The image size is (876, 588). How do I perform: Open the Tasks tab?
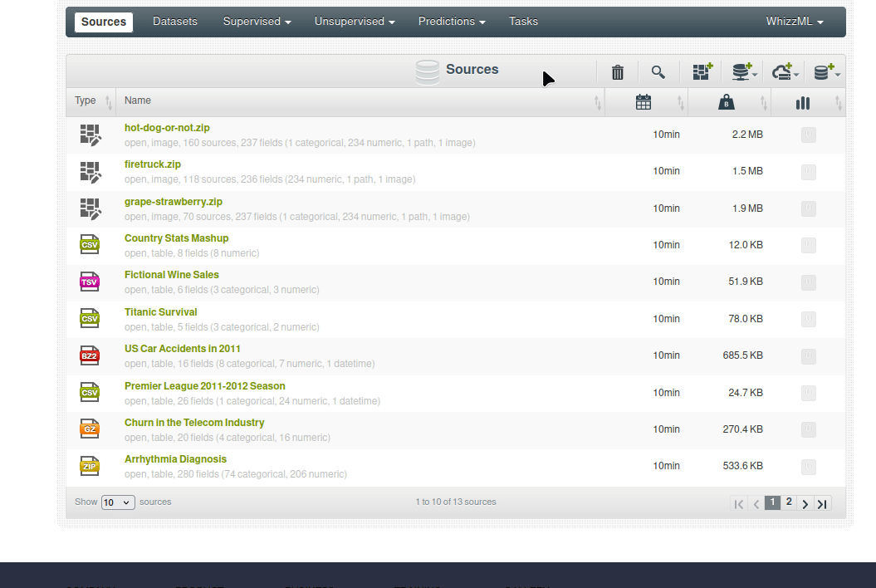(x=523, y=22)
